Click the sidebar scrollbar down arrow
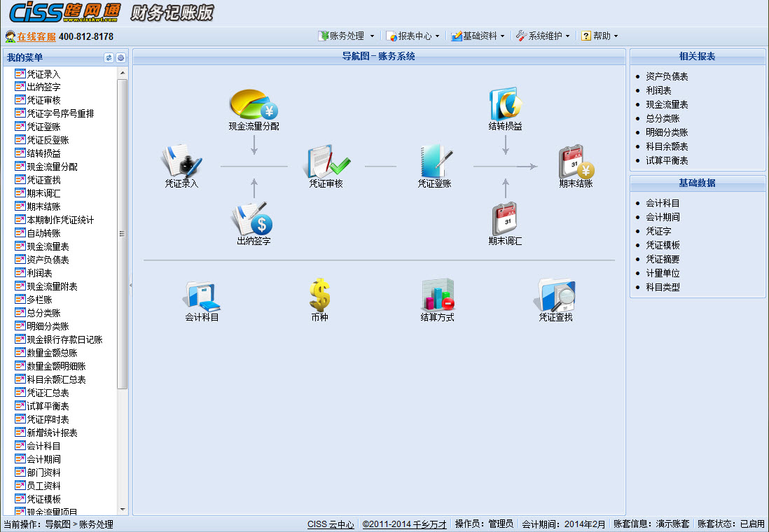The image size is (769, 532). (123, 510)
